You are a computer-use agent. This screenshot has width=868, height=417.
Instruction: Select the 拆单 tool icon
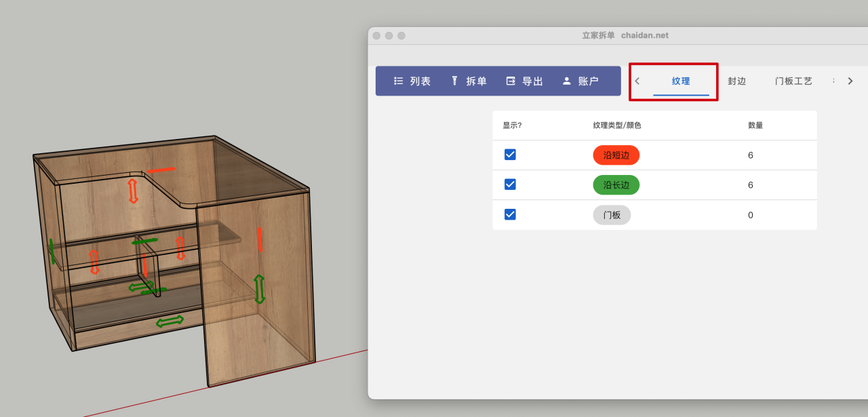point(454,81)
